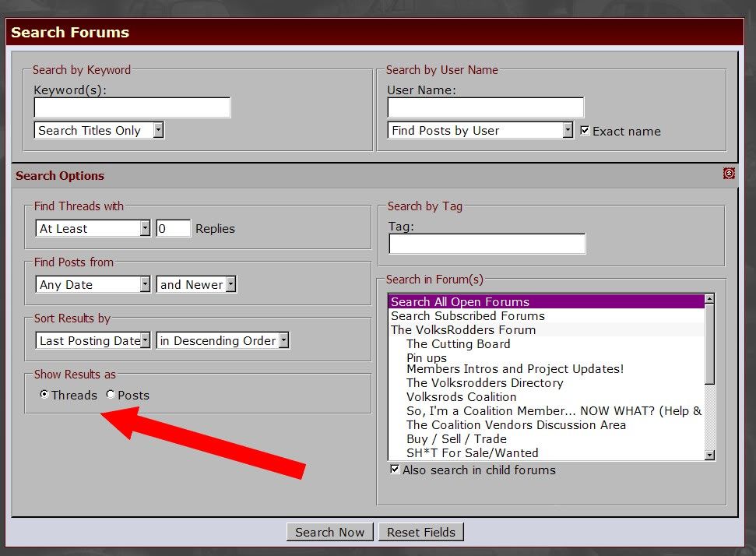Open the in Descending Order dropdown
Viewport: 756px width, 556px height.
click(223, 340)
